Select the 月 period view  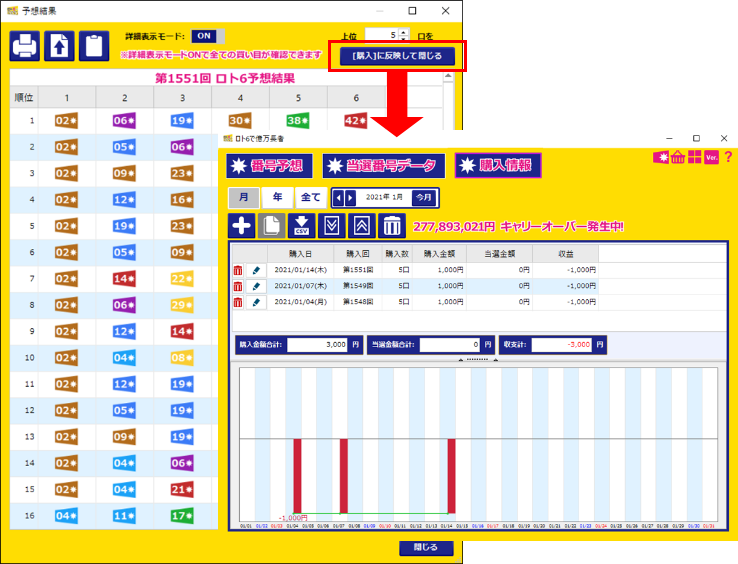click(243, 198)
